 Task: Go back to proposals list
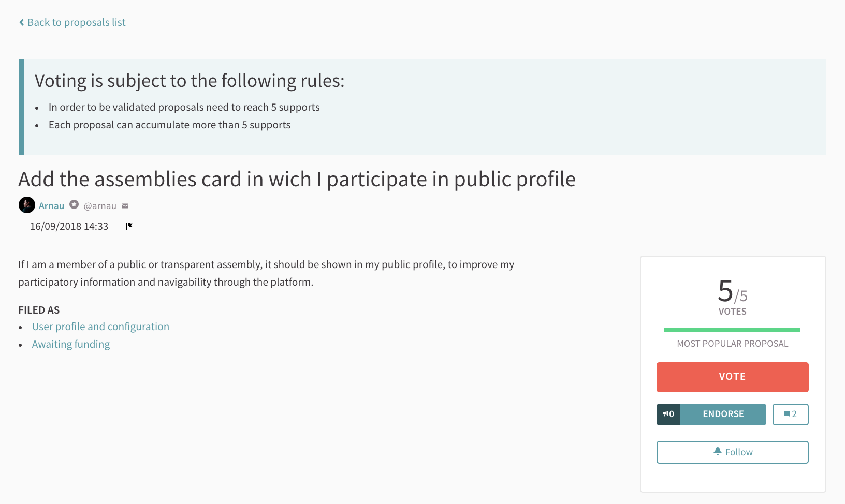tap(76, 22)
